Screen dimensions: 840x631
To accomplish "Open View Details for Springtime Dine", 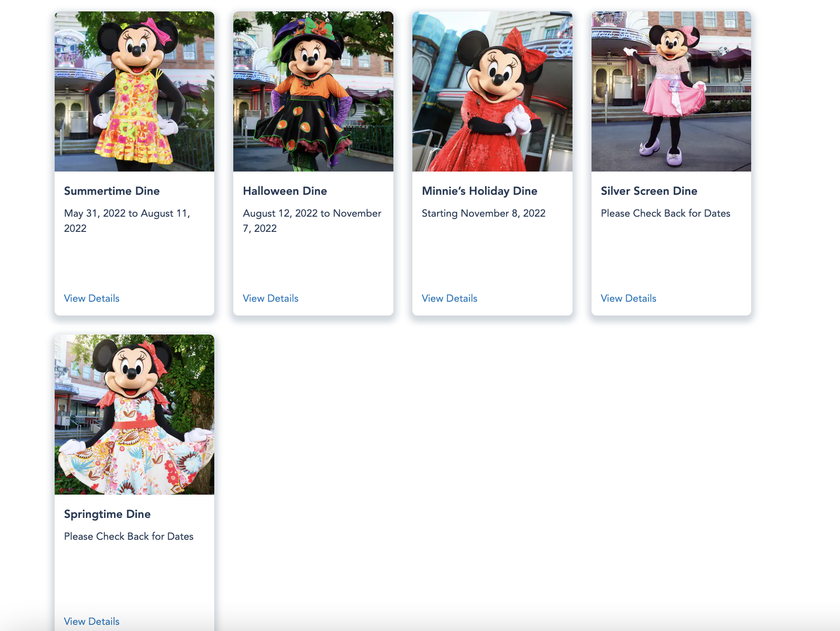I will [x=92, y=621].
